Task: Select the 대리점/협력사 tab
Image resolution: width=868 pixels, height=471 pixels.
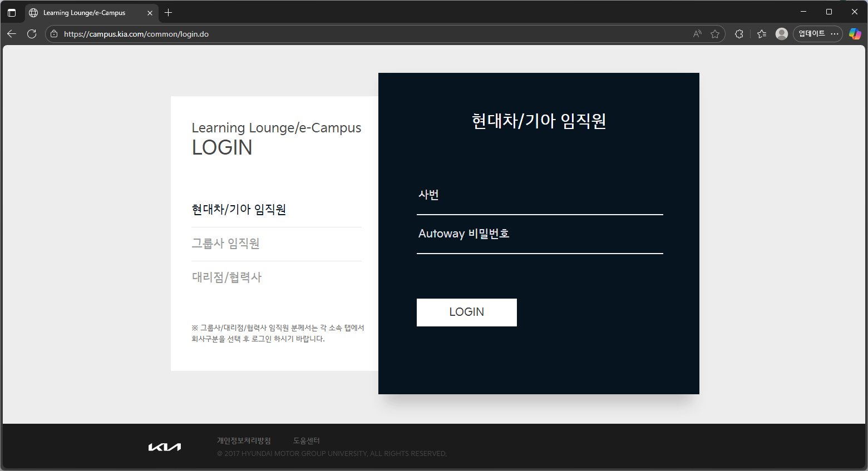Action: (x=226, y=277)
